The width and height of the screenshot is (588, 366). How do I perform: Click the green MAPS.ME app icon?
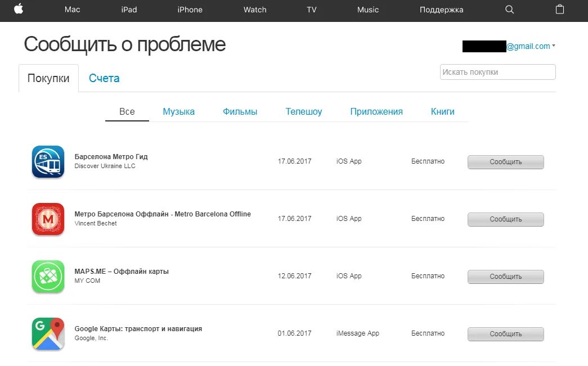[x=48, y=276]
